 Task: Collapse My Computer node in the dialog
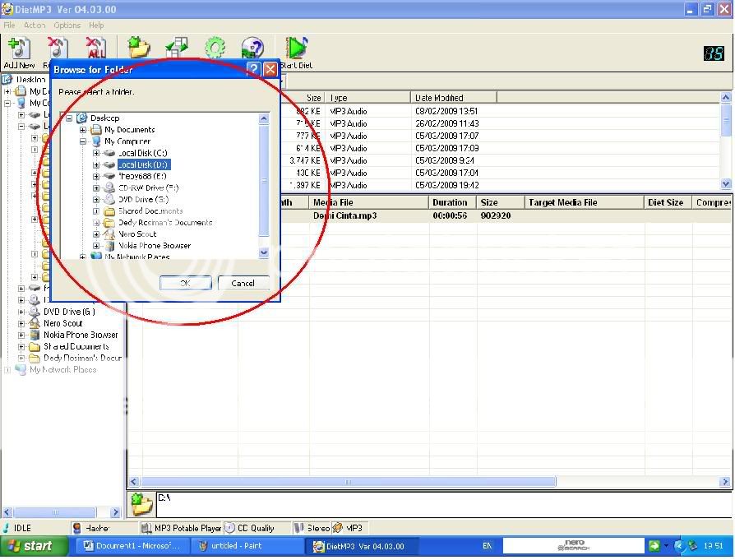pyautogui.click(x=84, y=141)
